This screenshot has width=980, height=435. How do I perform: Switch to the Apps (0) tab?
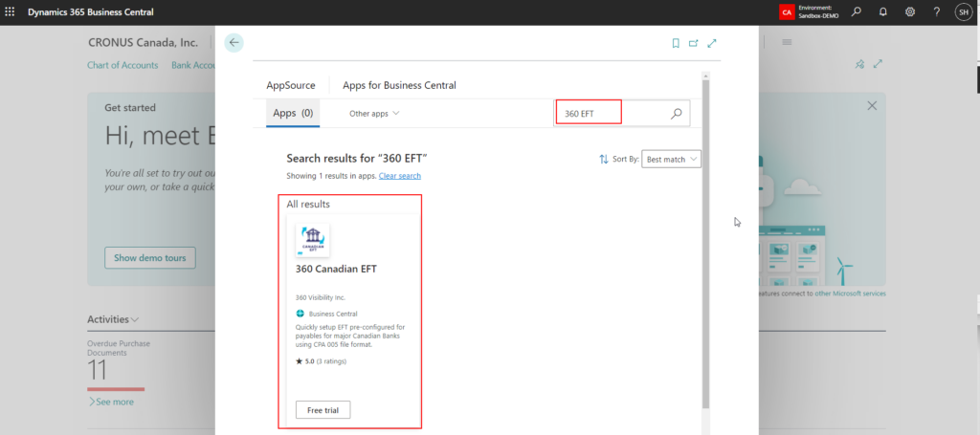point(293,113)
